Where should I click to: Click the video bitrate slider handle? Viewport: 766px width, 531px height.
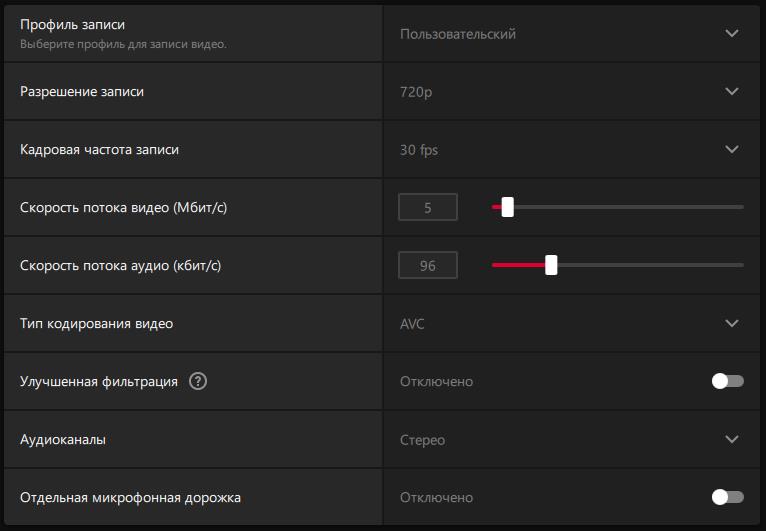(508, 207)
